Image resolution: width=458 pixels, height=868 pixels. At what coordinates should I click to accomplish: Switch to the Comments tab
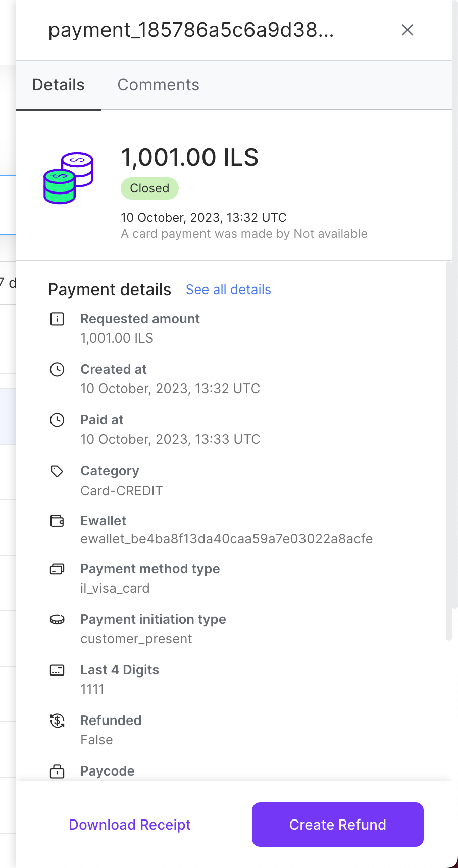[x=158, y=85]
